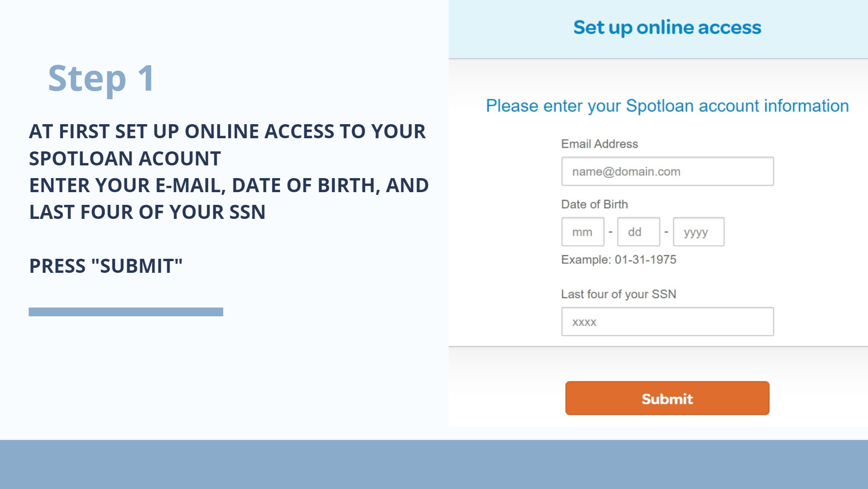Click the "LAST FOUR OF YOUR SSN" instruction line
868x489 pixels.
(x=147, y=212)
